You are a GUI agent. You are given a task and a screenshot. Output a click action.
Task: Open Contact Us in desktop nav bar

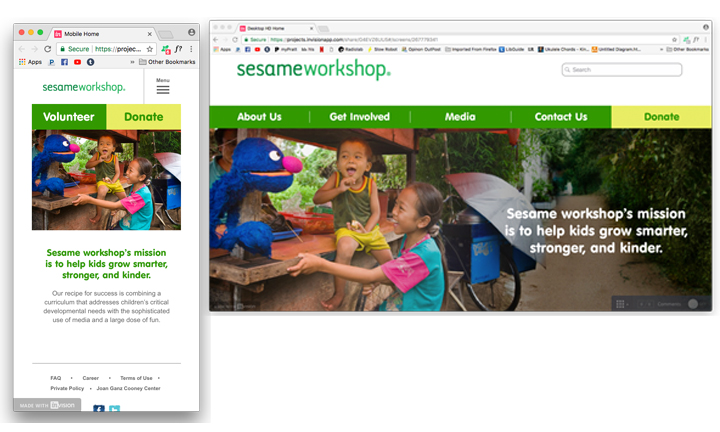tap(561, 117)
